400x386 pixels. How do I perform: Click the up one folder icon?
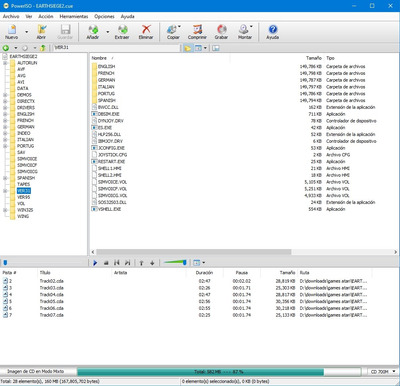pyautogui.click(x=43, y=48)
